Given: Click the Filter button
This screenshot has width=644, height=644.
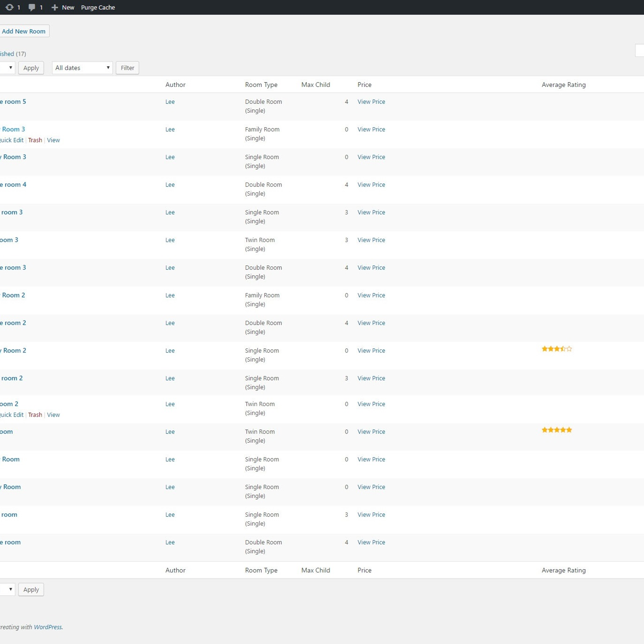Looking at the screenshot, I should coord(127,68).
